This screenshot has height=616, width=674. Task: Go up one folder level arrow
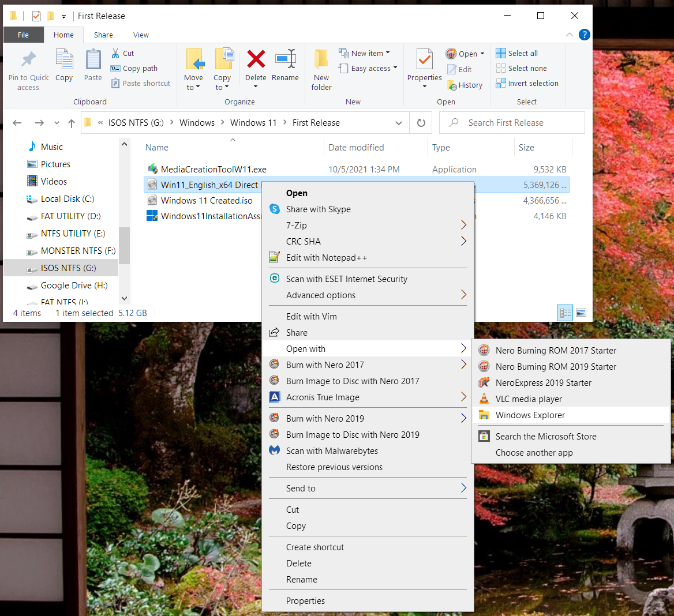coord(72,123)
